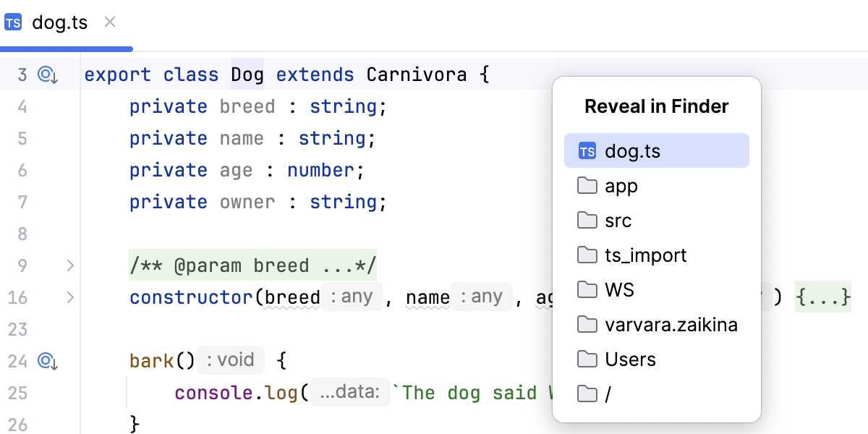Click the folder icon next to app
The image size is (868, 434).
(587, 186)
